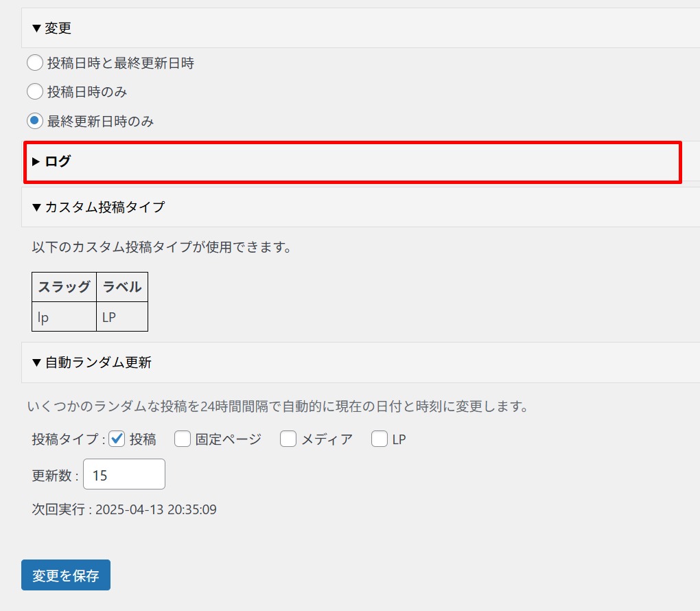Screen dimensions: 700x611
Task: Click the LP label table cell
Action: [122, 316]
